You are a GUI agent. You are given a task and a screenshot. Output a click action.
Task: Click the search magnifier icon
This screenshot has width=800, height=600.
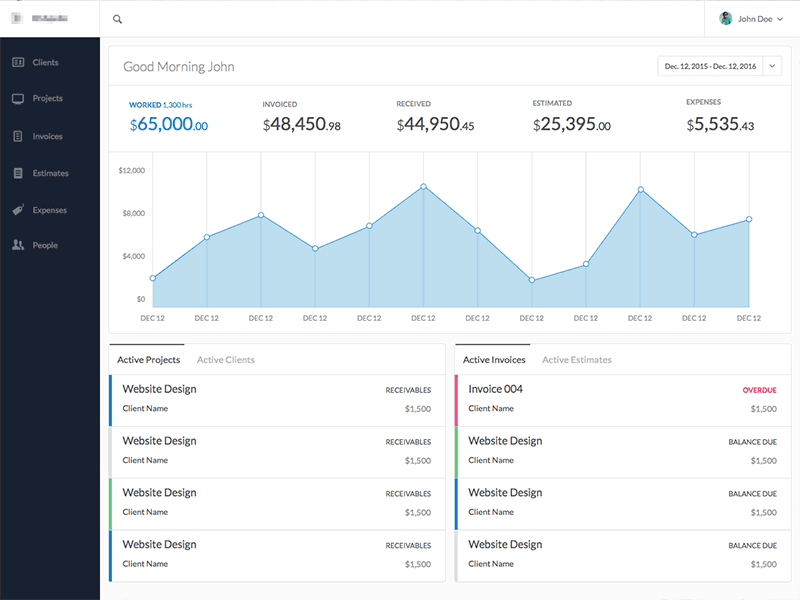[x=117, y=18]
